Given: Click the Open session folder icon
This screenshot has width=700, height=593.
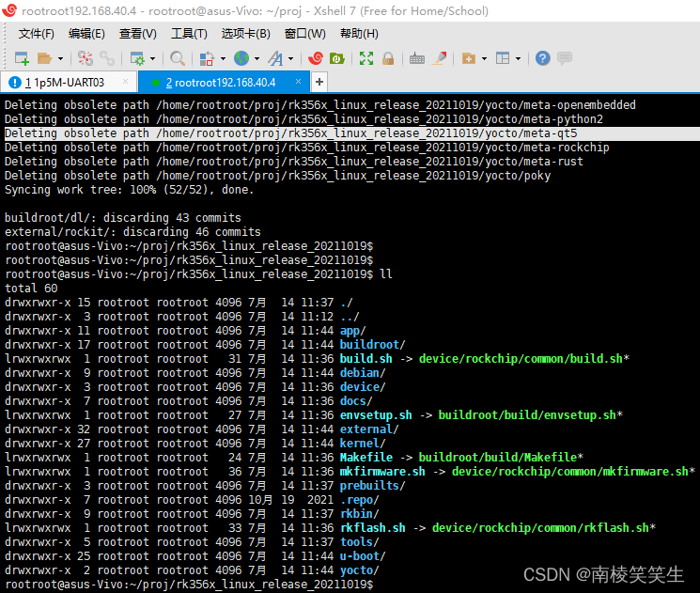Looking at the screenshot, I should coord(45,58).
